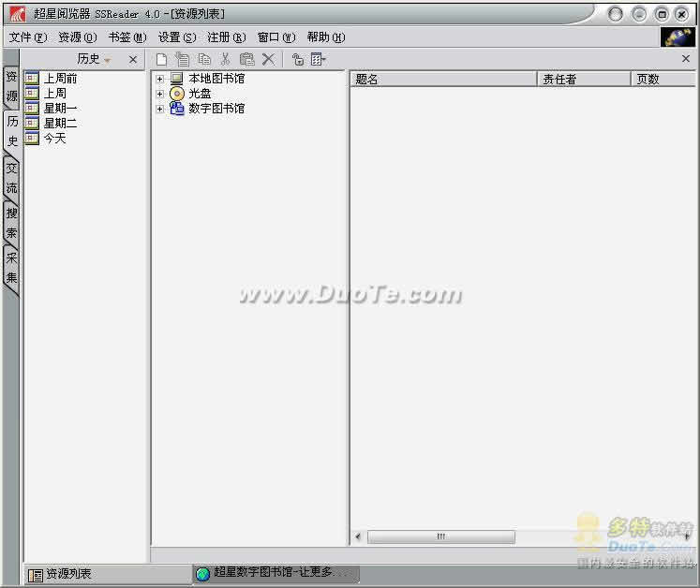Click the horizontal scrollbar in the list pane

pyautogui.click(x=440, y=537)
